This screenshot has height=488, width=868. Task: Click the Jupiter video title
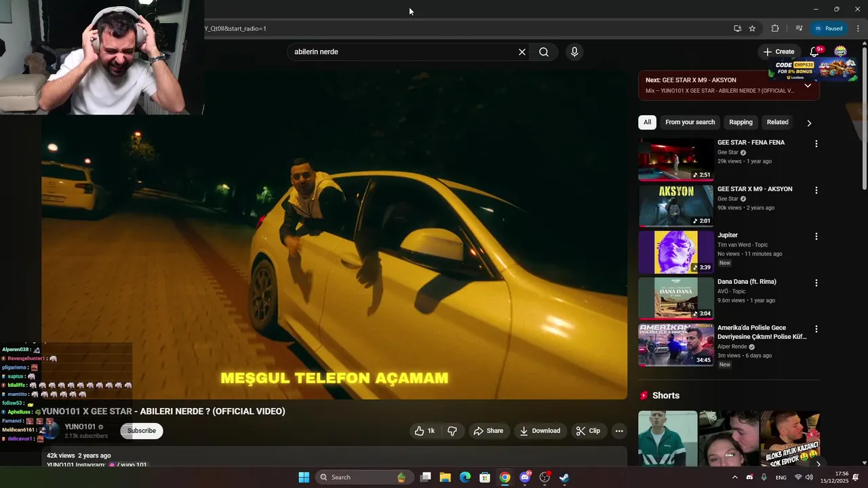[x=728, y=235]
